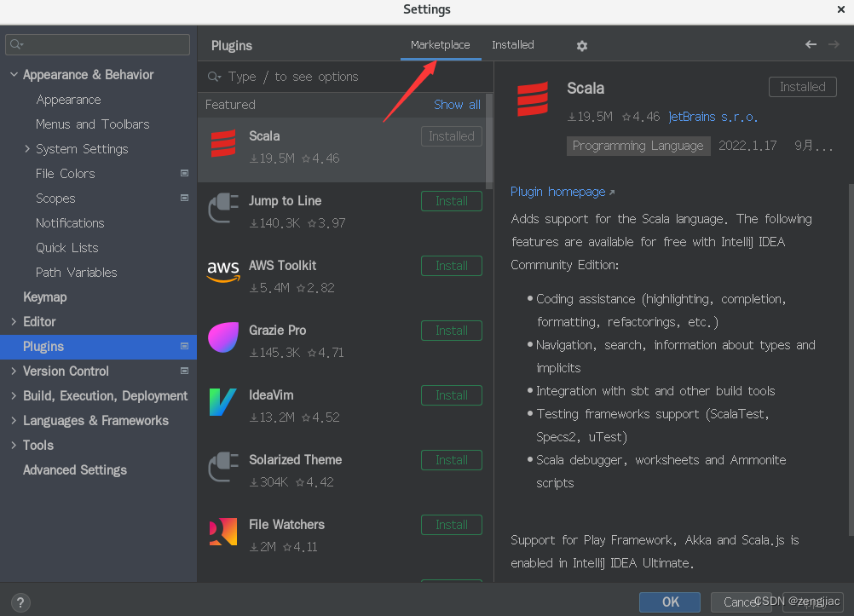Expand the Editor section
This screenshot has width=854, height=616.
(14, 321)
